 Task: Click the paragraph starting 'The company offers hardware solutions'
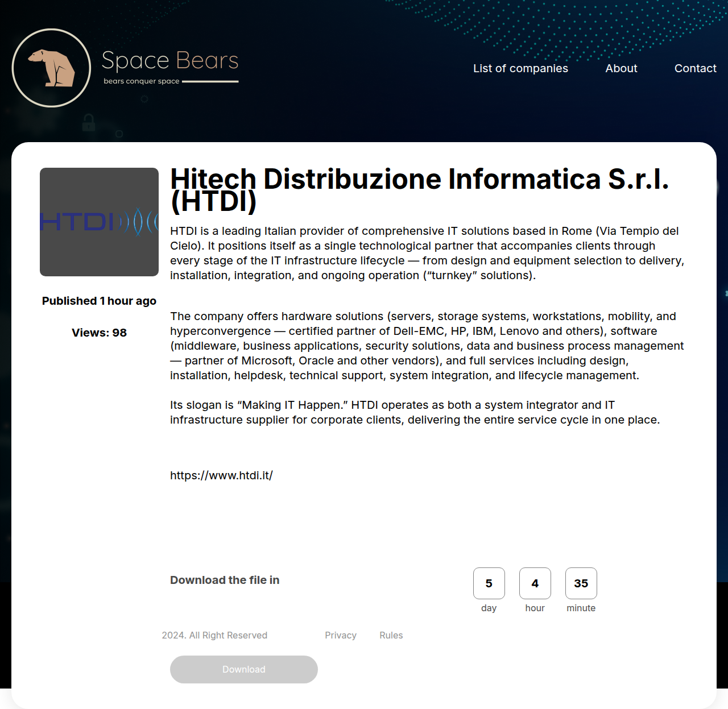click(427, 346)
